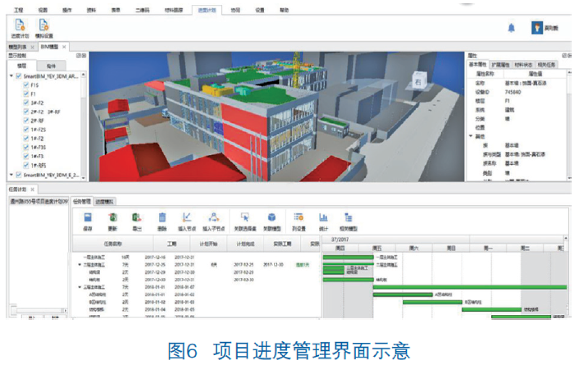Click the 工期 column header
The image size is (588, 365).
tap(171, 244)
